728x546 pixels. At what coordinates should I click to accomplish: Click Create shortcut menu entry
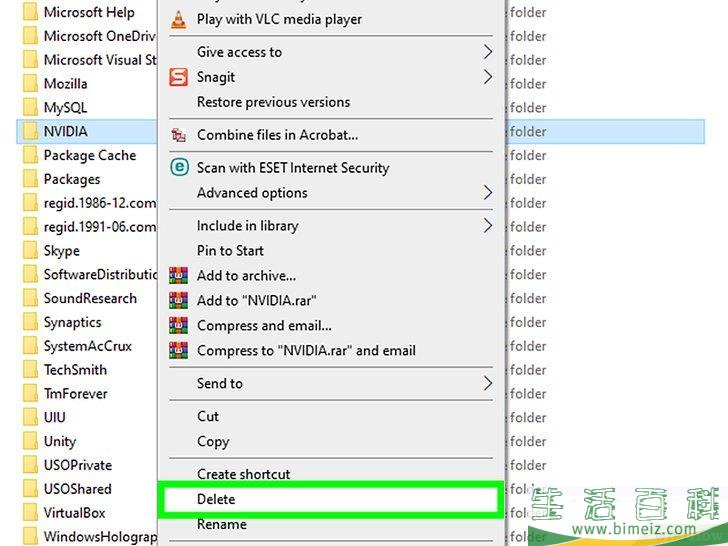243,474
